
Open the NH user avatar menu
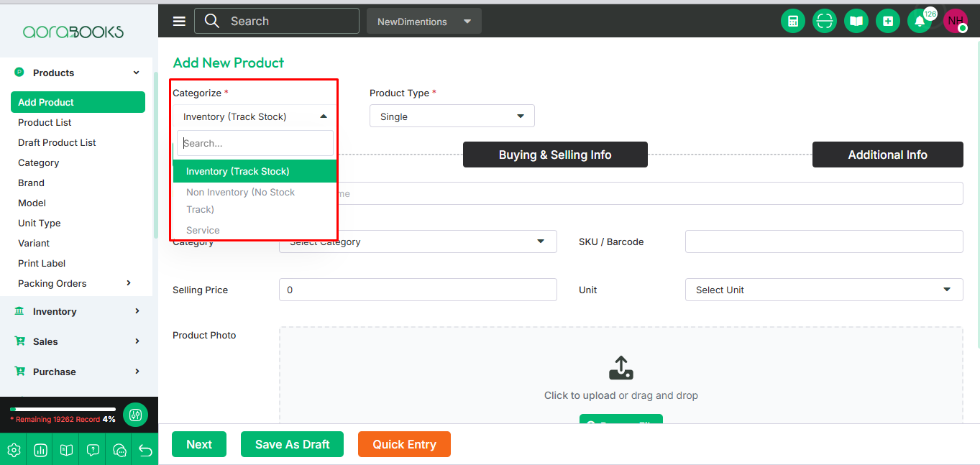point(956,21)
